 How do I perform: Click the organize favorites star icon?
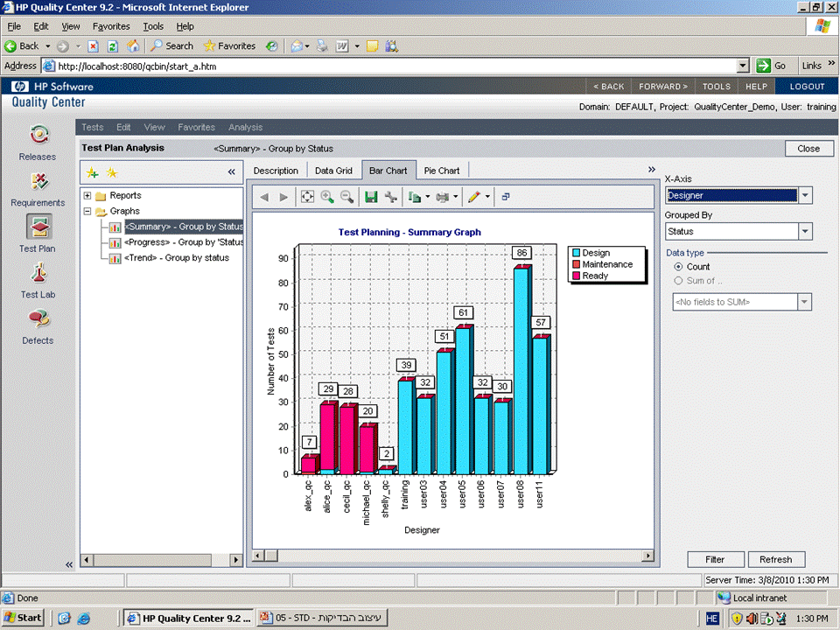pyautogui.click(x=112, y=172)
